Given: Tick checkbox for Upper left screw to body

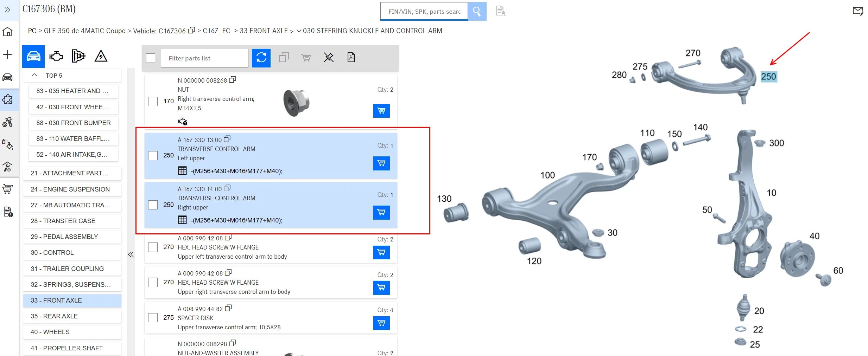Looking at the screenshot, I should pos(153,247).
